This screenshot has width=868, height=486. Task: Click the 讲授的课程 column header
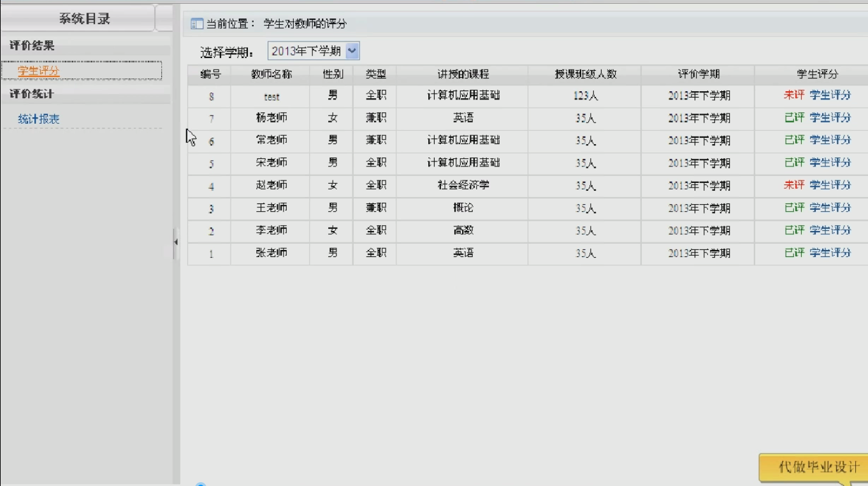[x=463, y=75]
